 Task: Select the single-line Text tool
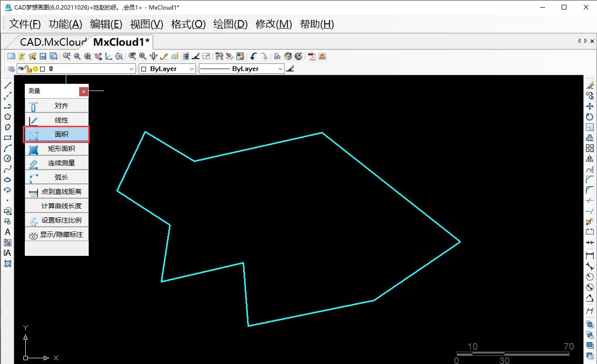click(8, 232)
